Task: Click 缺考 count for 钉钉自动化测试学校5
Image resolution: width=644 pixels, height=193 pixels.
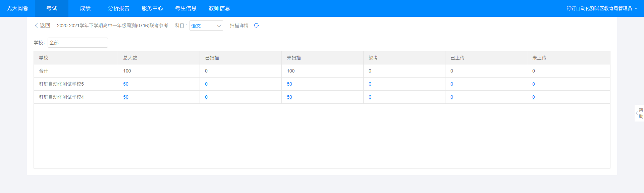Action: point(370,84)
